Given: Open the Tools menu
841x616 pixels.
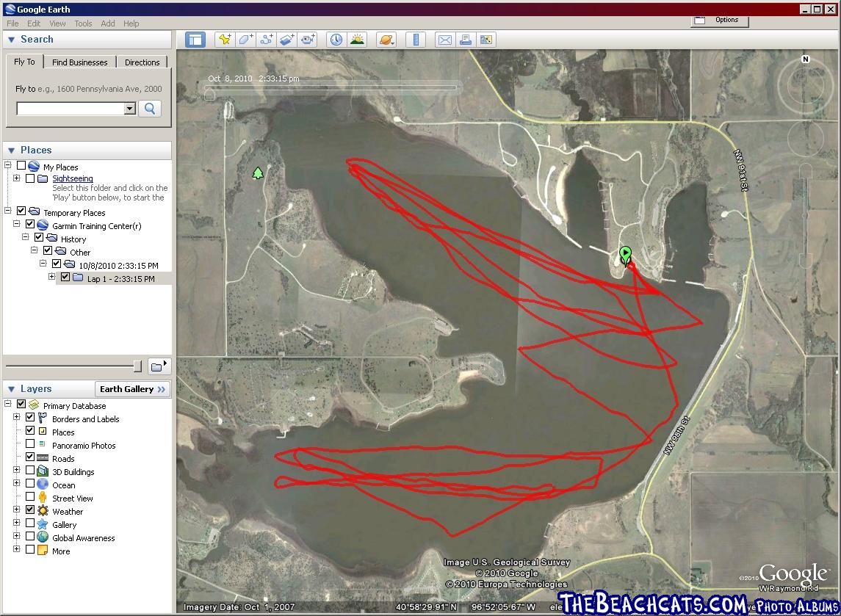Looking at the screenshot, I should pos(83,23).
